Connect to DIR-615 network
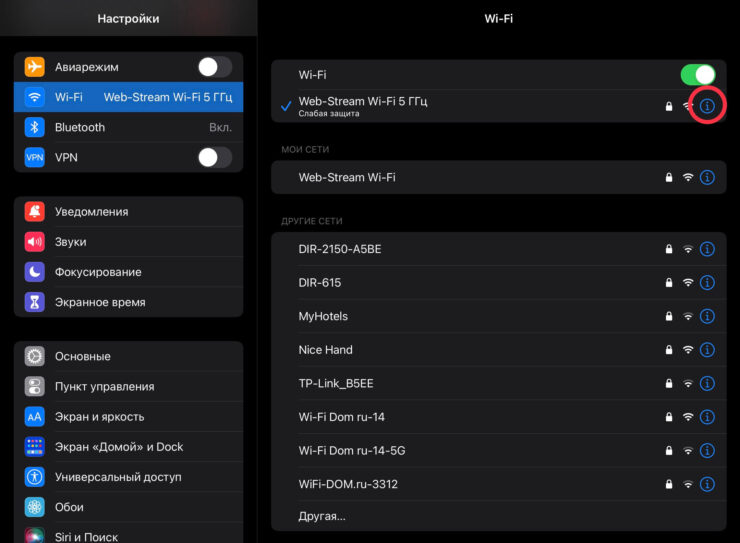This screenshot has width=740, height=543. point(498,283)
